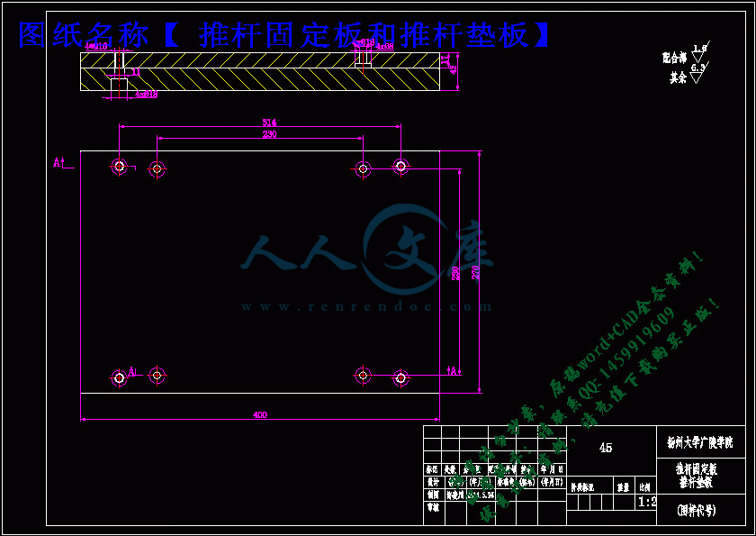Click the vertical 230 hole-spacing dimension
Screen dimensions: 756x536
pos(454,275)
